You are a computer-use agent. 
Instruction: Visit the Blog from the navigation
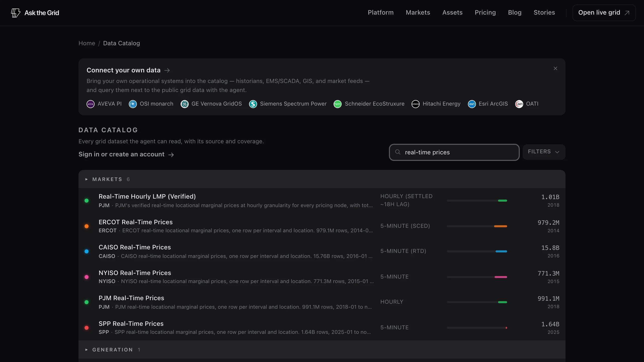(515, 13)
